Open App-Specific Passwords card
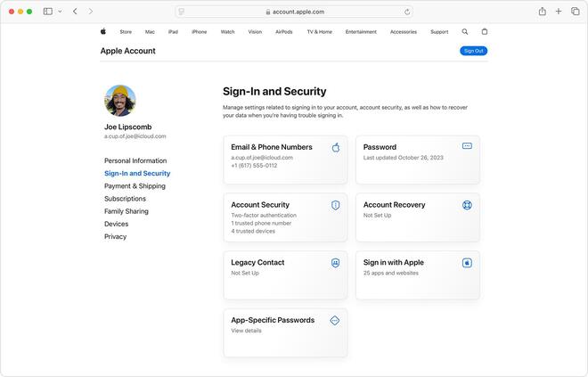This screenshot has width=588, height=377. pyautogui.click(x=285, y=332)
